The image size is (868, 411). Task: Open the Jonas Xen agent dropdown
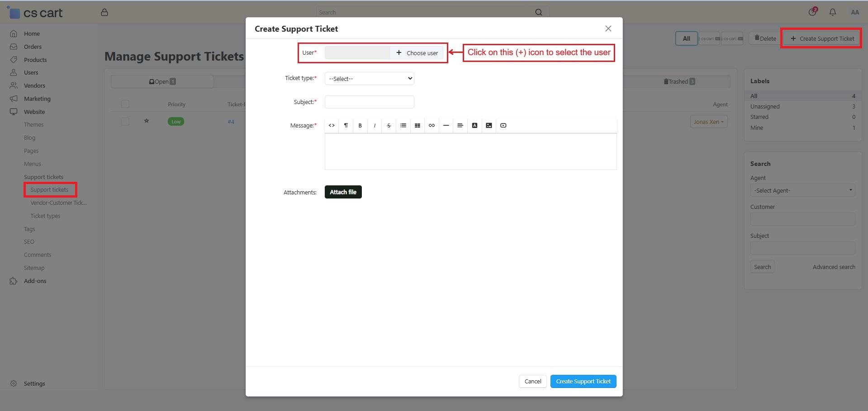point(708,122)
